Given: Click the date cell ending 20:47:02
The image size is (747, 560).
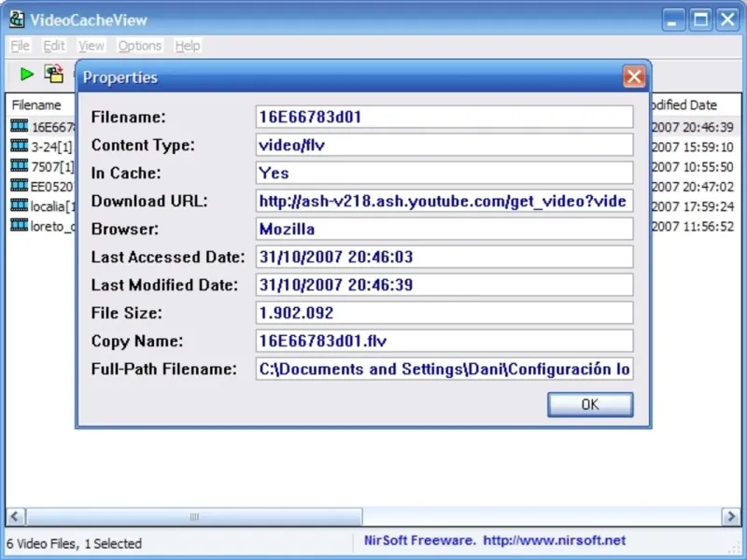Looking at the screenshot, I should click(693, 187).
